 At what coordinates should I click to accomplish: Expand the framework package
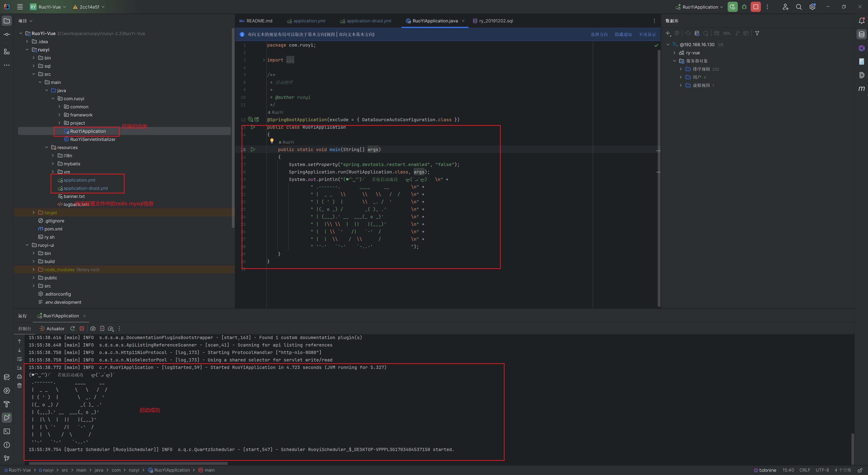point(60,115)
